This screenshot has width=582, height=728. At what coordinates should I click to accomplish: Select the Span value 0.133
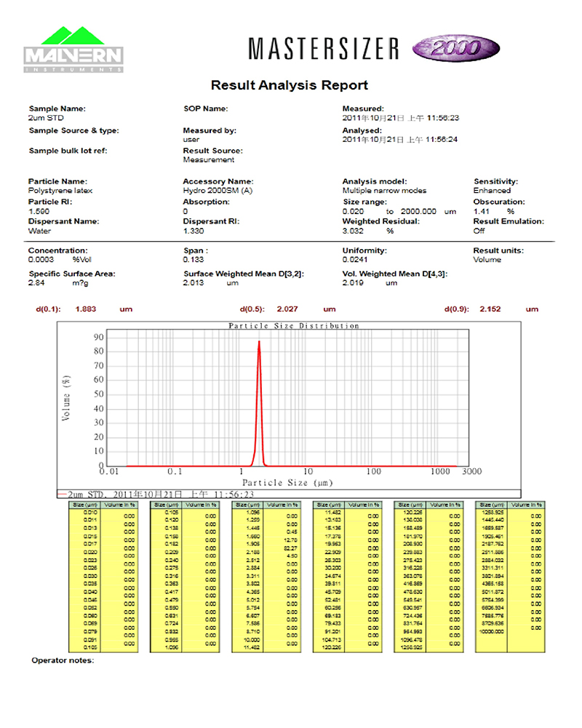tap(194, 260)
